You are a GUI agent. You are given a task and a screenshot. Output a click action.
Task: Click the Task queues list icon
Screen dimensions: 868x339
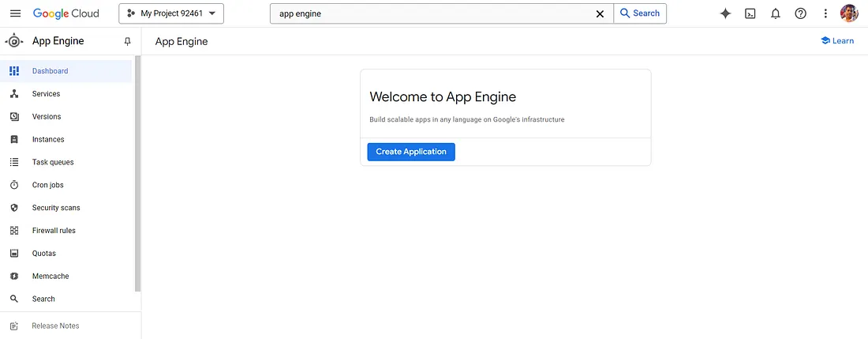(14, 162)
